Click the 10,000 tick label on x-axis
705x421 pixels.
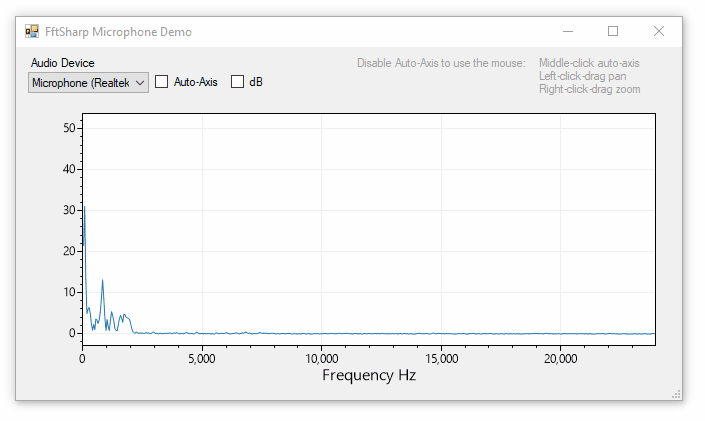321,358
